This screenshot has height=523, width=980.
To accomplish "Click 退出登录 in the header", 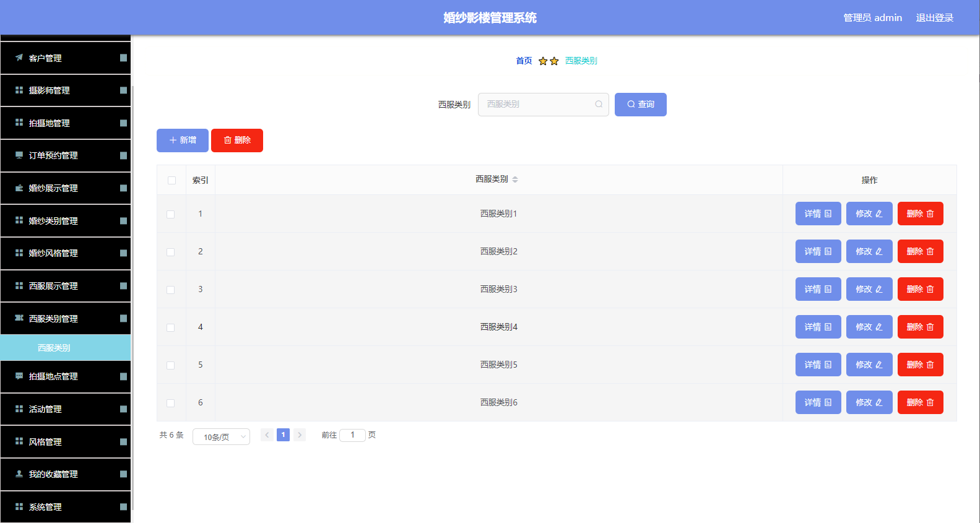I will pos(935,17).
